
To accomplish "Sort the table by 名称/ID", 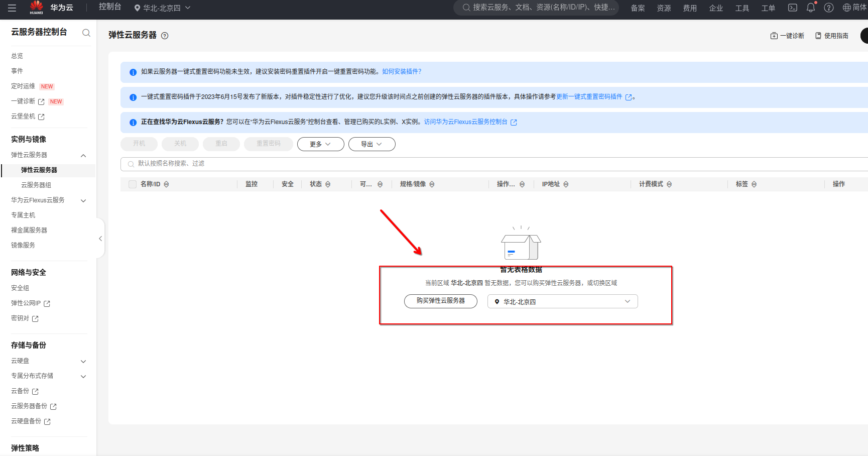I will 166,184.
